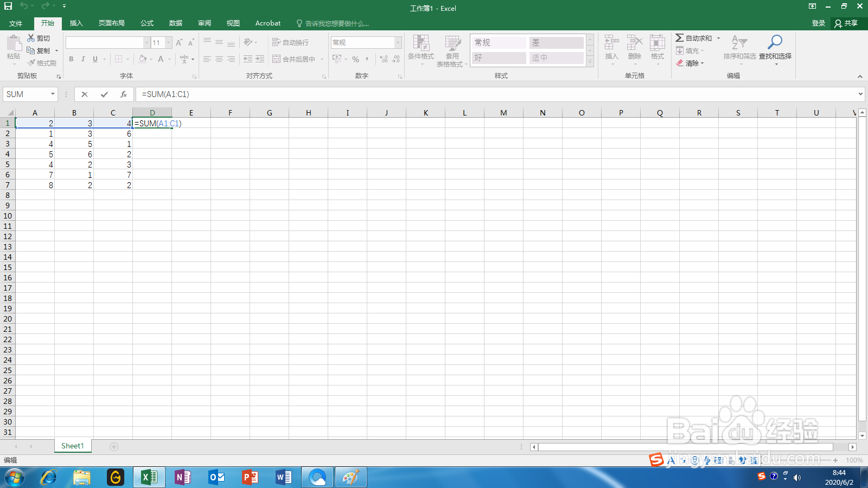Toggle Merge and Center
The image size is (868, 488).
tap(293, 59)
